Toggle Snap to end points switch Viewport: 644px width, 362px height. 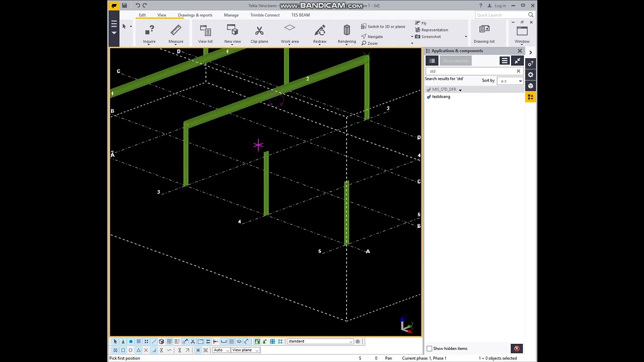pos(123,350)
